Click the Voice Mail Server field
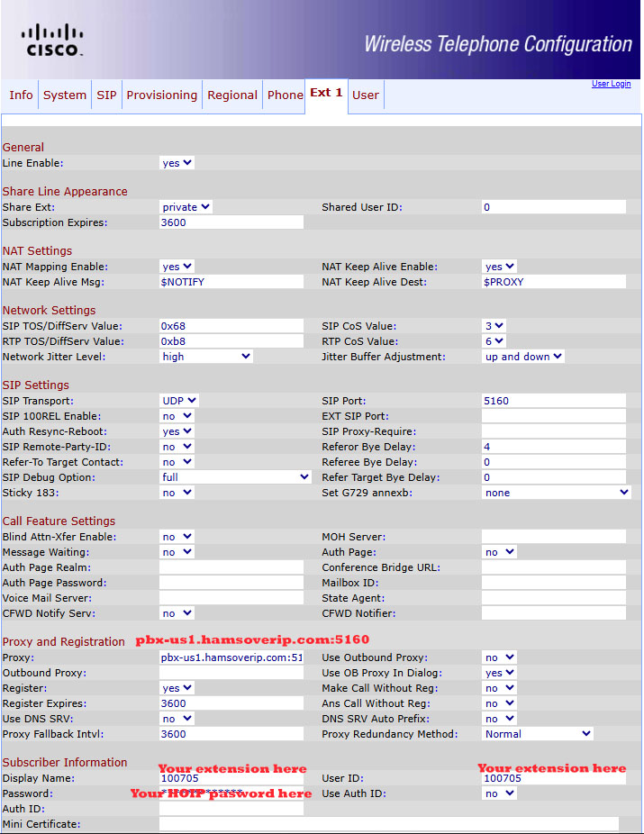This screenshot has height=834, width=644. 231,598
